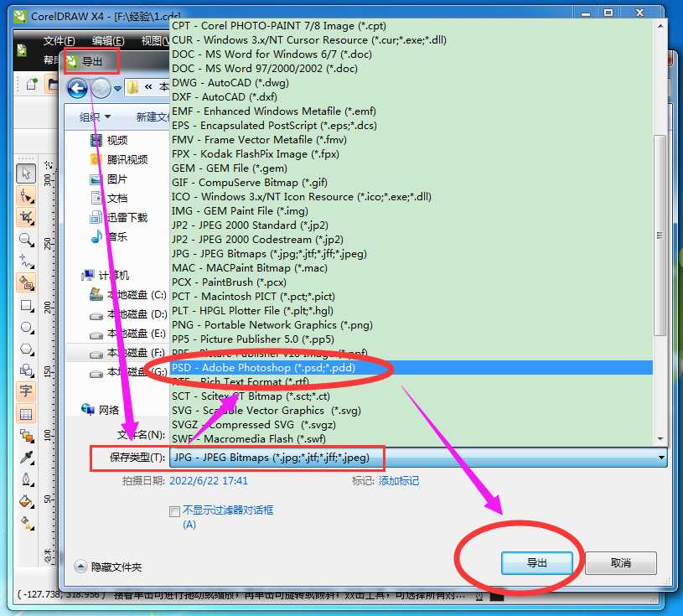Open 腾讯视频 in the sidebar

tap(119, 159)
